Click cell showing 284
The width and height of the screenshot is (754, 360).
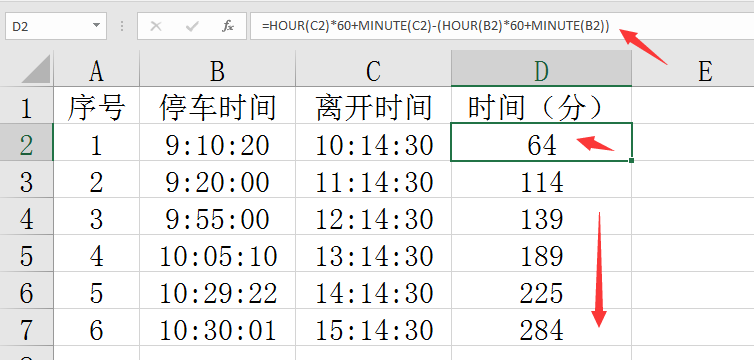tap(541, 327)
